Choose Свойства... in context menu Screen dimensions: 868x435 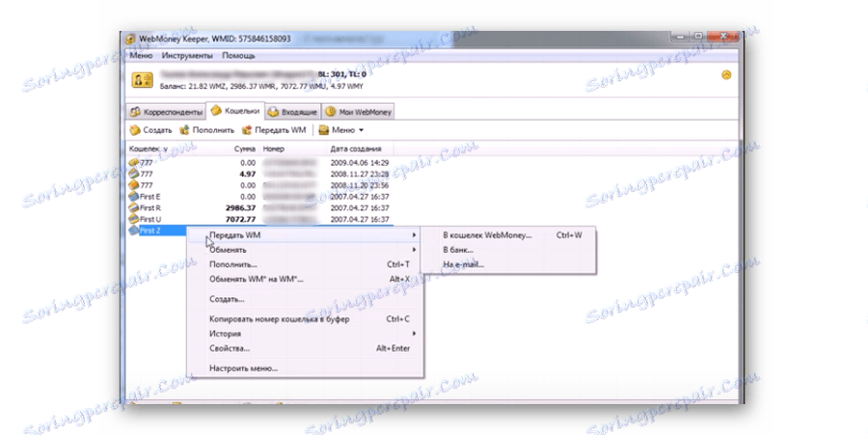coord(305,348)
